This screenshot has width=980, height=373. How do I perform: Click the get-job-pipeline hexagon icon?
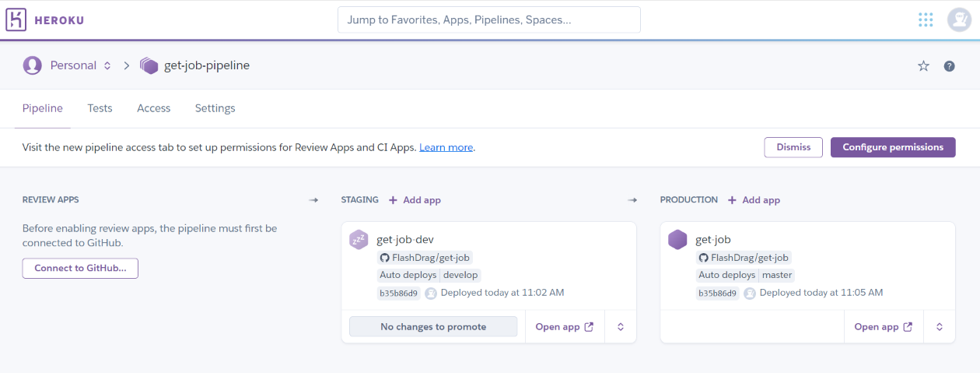pos(149,66)
